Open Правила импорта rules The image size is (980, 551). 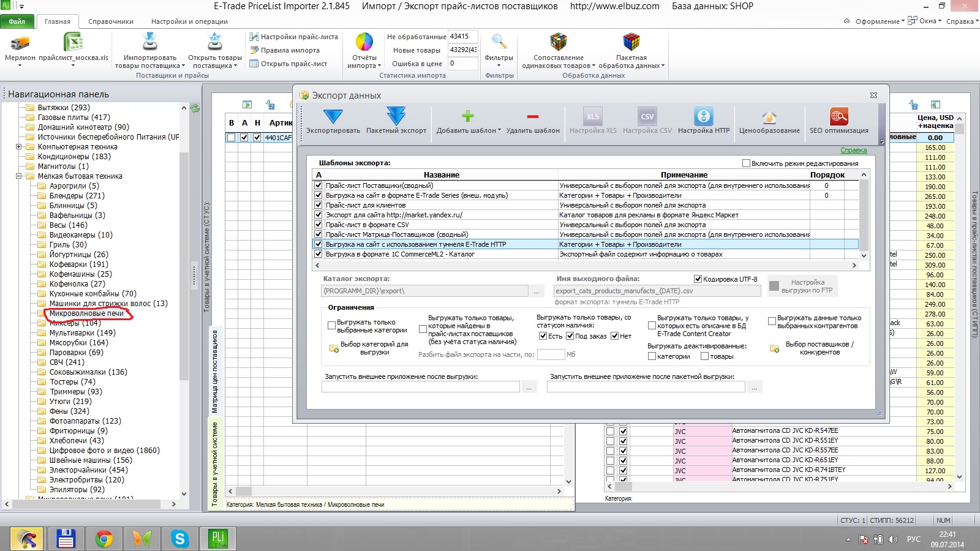(285, 50)
